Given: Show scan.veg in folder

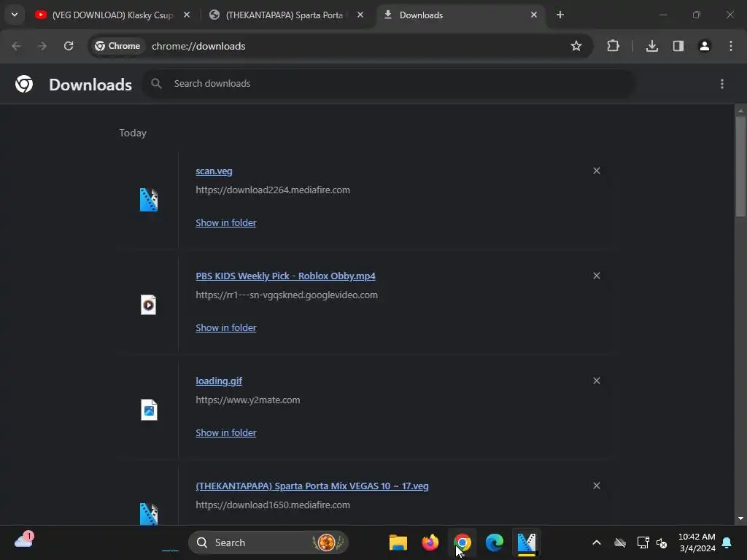Looking at the screenshot, I should 226,223.
